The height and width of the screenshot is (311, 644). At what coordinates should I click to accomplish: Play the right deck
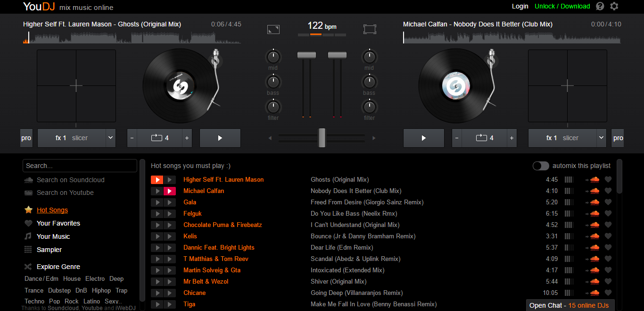[x=423, y=138]
